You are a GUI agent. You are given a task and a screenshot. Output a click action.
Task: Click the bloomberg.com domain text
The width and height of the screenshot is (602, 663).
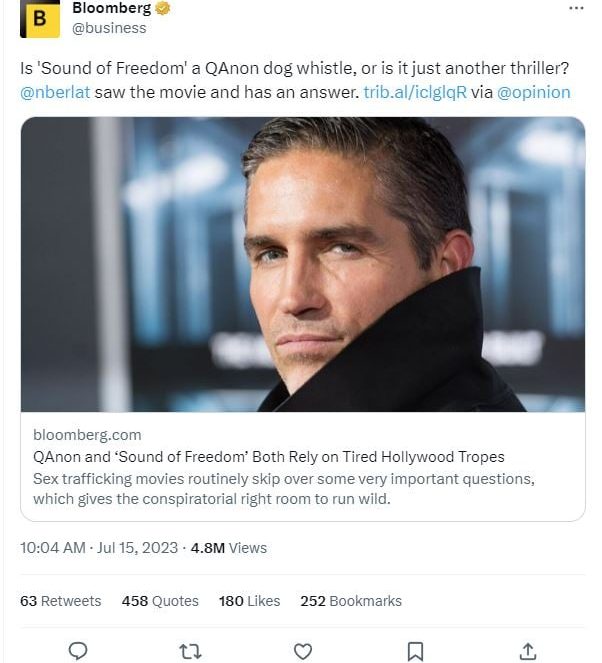pyautogui.click(x=87, y=435)
